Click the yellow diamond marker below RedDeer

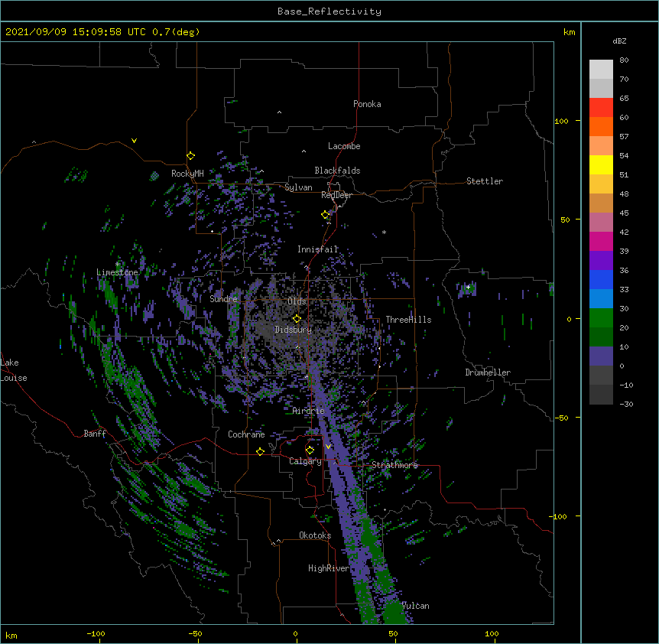tap(326, 215)
